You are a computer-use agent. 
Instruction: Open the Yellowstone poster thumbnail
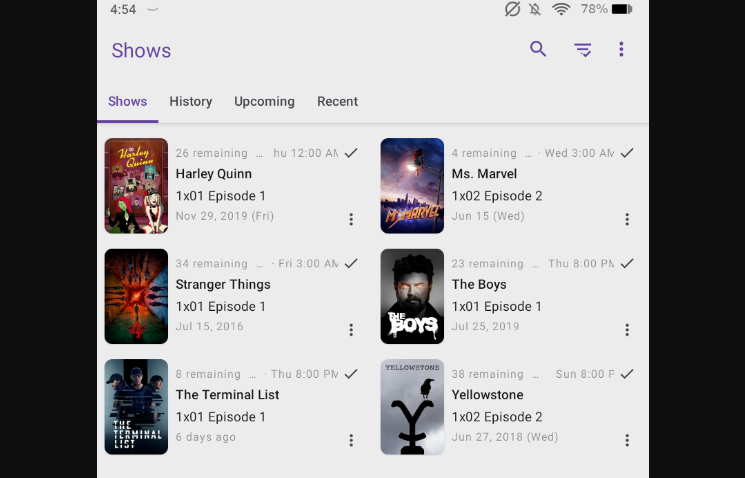click(412, 407)
